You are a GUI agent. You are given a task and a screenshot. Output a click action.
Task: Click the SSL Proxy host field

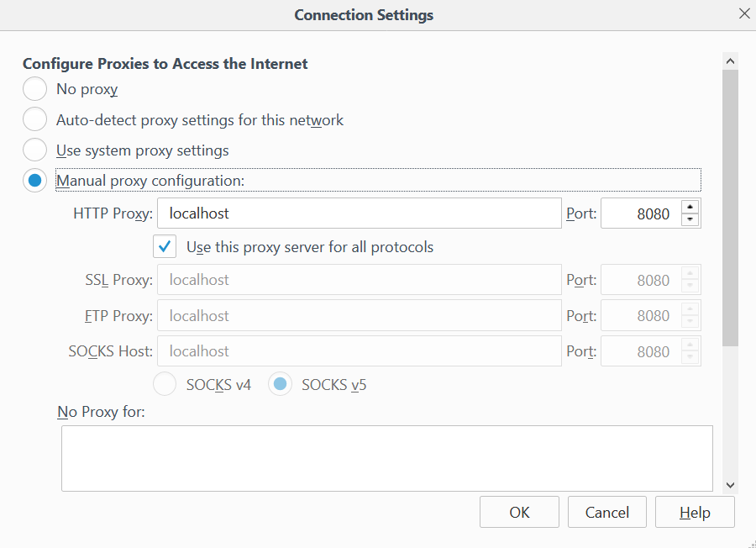359,280
